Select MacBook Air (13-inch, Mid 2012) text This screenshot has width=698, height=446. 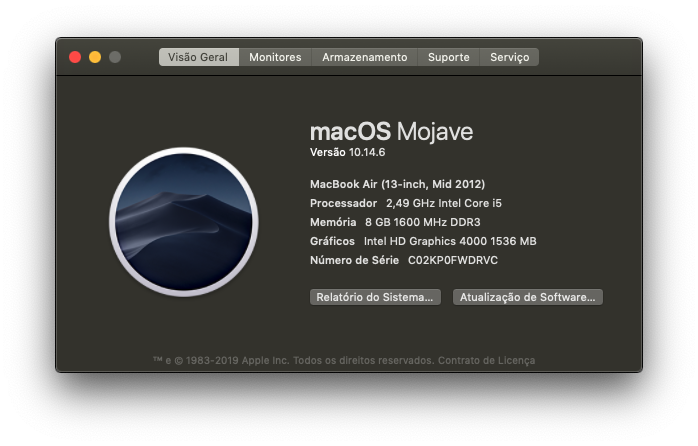click(398, 184)
